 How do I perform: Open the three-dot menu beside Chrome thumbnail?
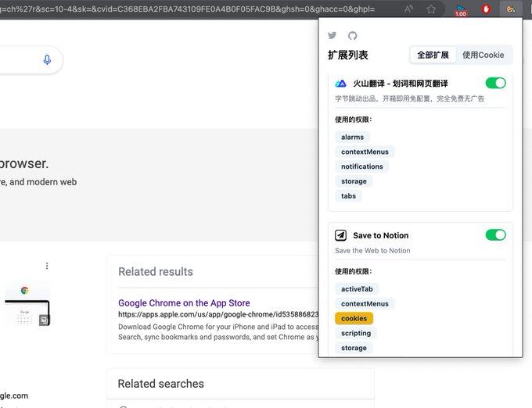(x=47, y=266)
